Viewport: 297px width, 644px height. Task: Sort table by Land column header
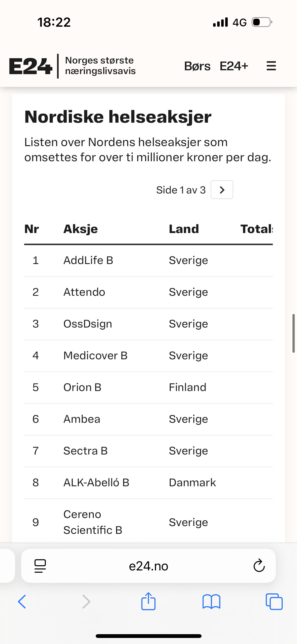pos(184,229)
